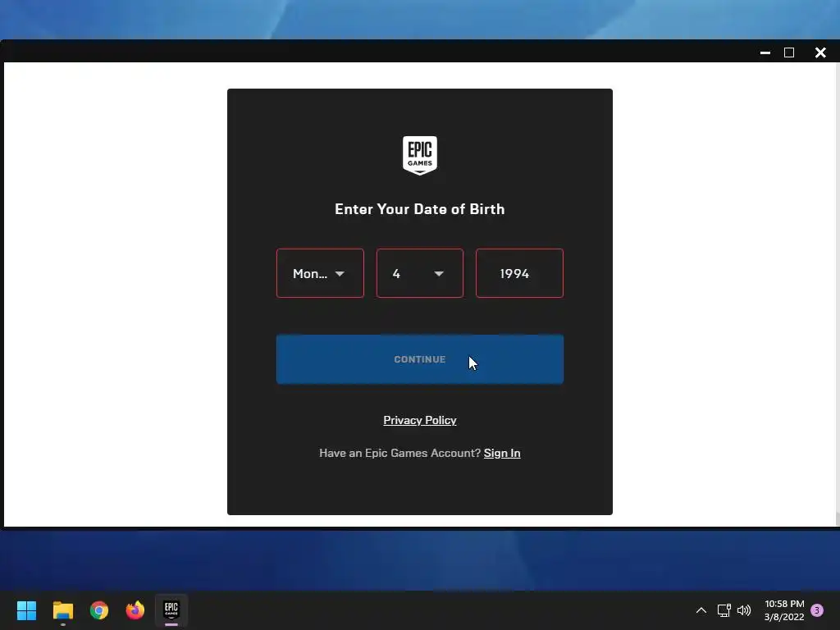This screenshot has width=840, height=630.
Task: Close the Epic Games window
Action: click(820, 52)
